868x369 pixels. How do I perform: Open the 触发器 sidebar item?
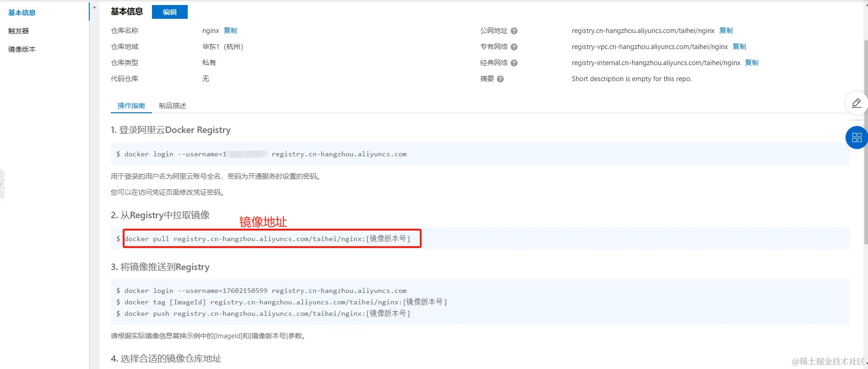point(18,31)
